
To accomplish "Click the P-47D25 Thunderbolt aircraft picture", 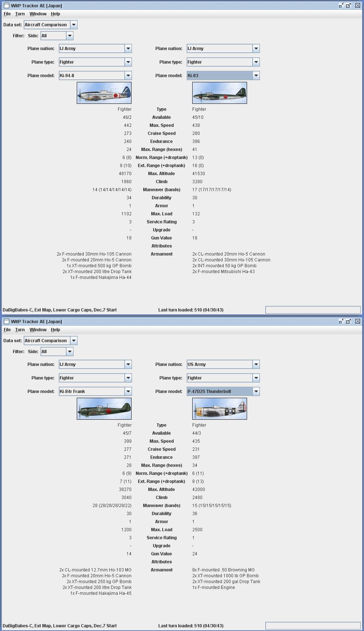I will (x=220, y=409).
